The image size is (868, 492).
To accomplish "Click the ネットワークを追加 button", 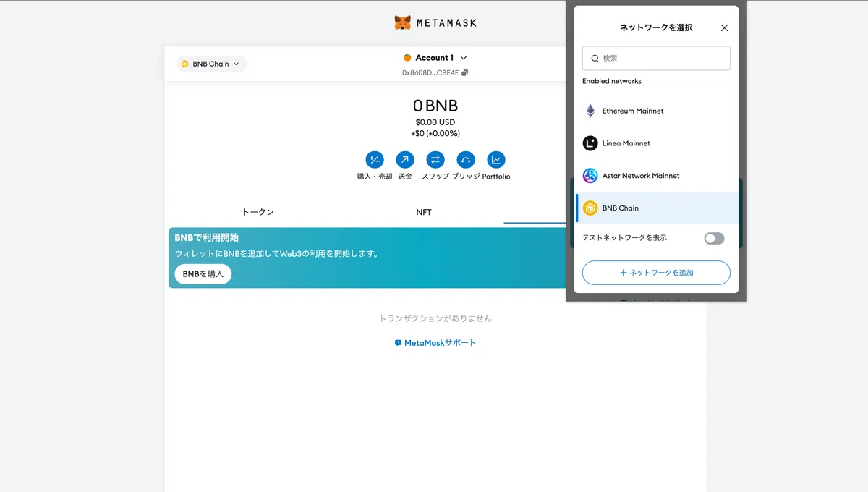I will (656, 273).
